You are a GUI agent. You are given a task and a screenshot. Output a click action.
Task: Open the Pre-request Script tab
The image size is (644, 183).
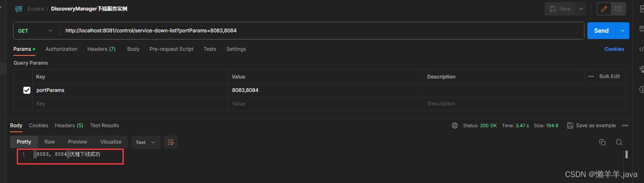172,49
